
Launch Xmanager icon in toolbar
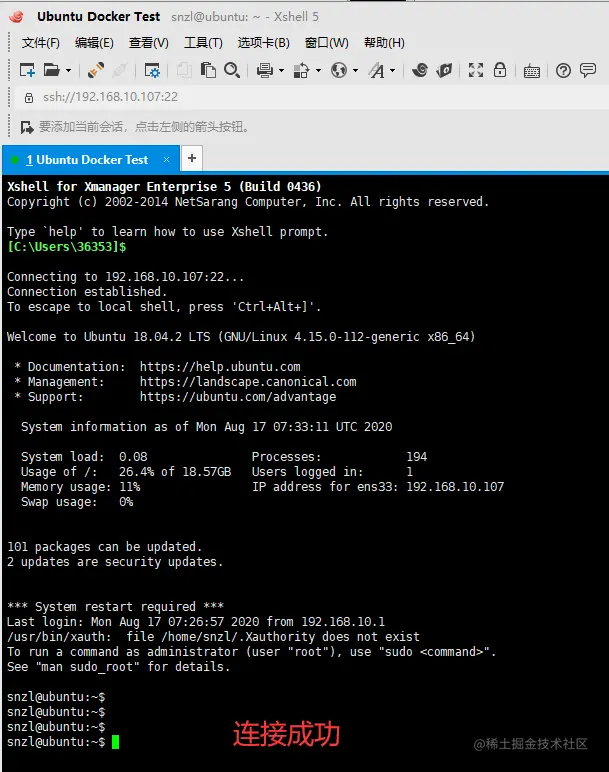click(444, 70)
